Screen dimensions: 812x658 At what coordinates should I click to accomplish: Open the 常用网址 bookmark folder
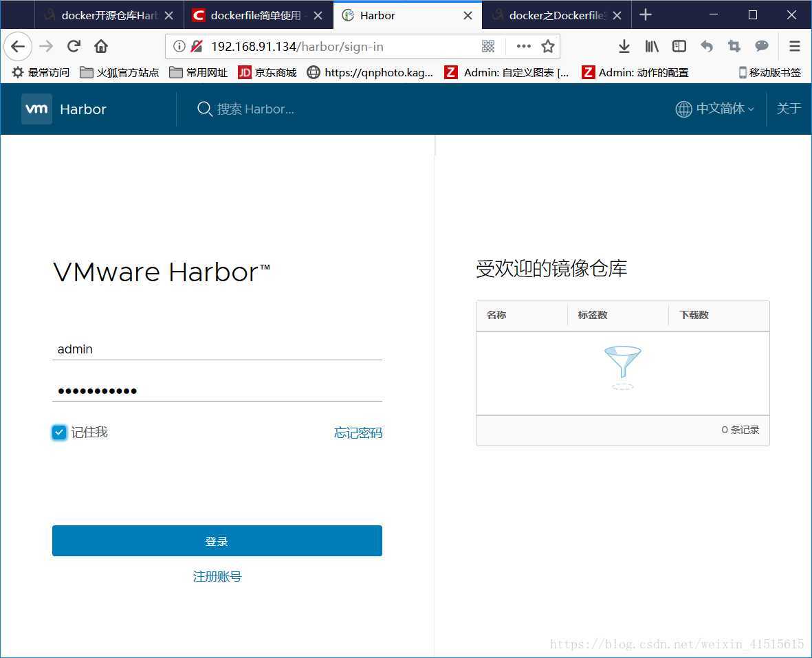198,72
